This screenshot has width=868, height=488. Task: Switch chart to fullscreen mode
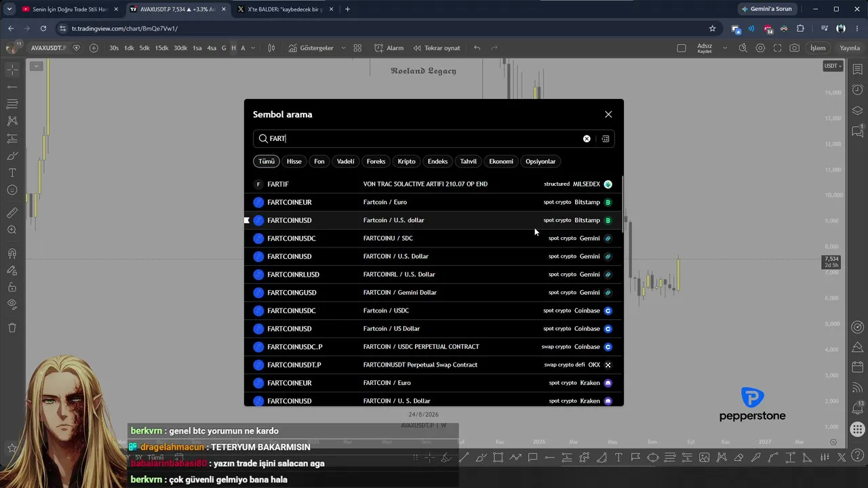[777, 48]
